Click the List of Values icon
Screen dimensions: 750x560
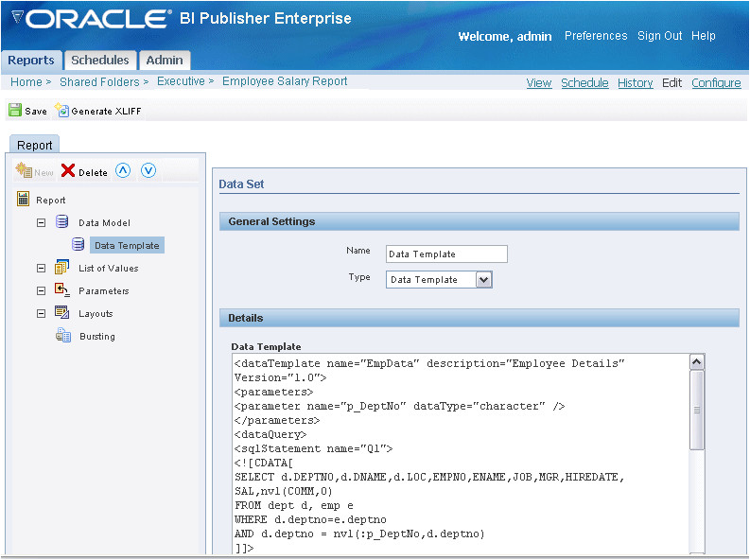(61, 267)
